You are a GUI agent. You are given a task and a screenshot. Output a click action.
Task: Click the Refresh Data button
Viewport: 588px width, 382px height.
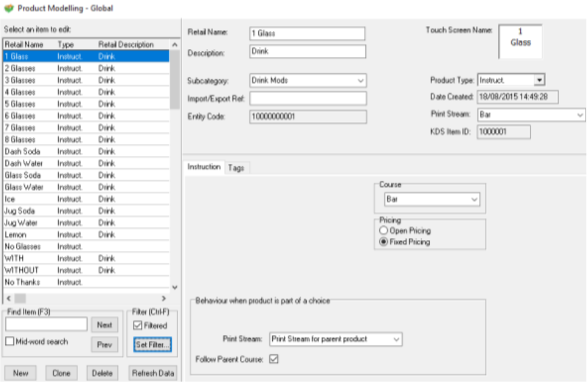153,373
